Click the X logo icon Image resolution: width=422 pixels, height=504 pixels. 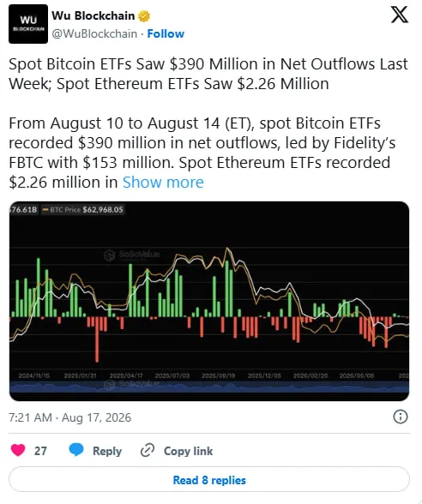pyautogui.click(x=400, y=15)
